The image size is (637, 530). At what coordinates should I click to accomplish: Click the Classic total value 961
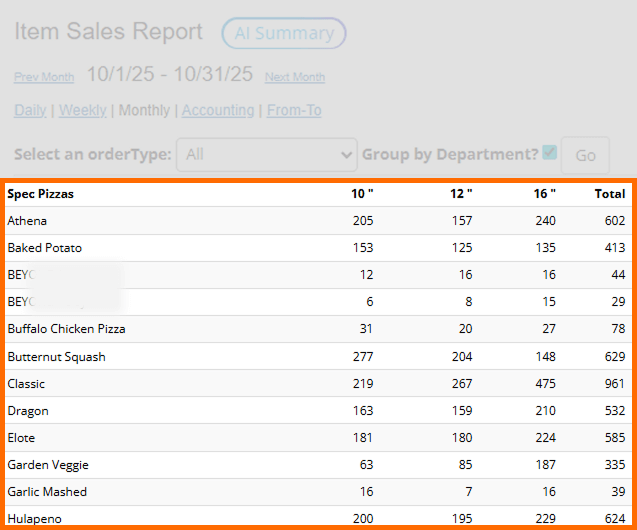click(x=612, y=383)
